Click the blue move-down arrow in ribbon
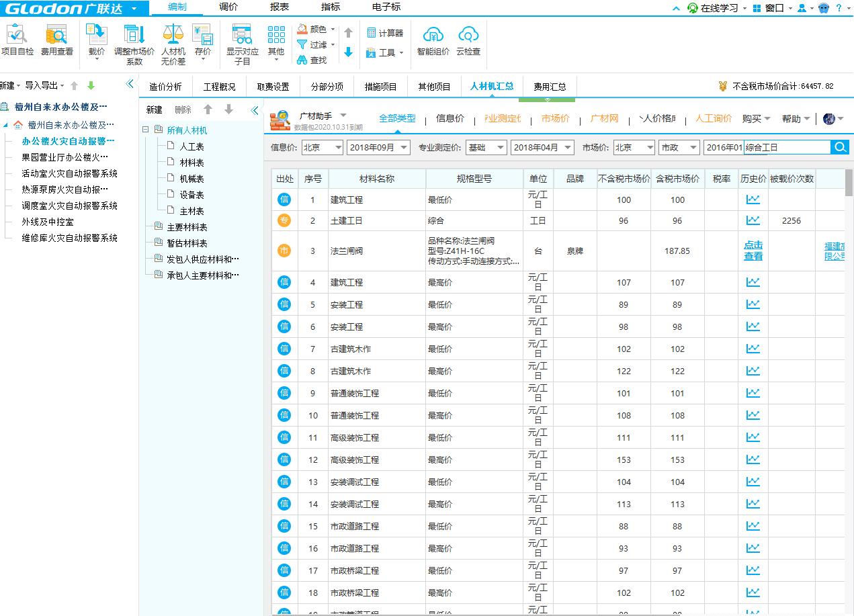 [348, 52]
